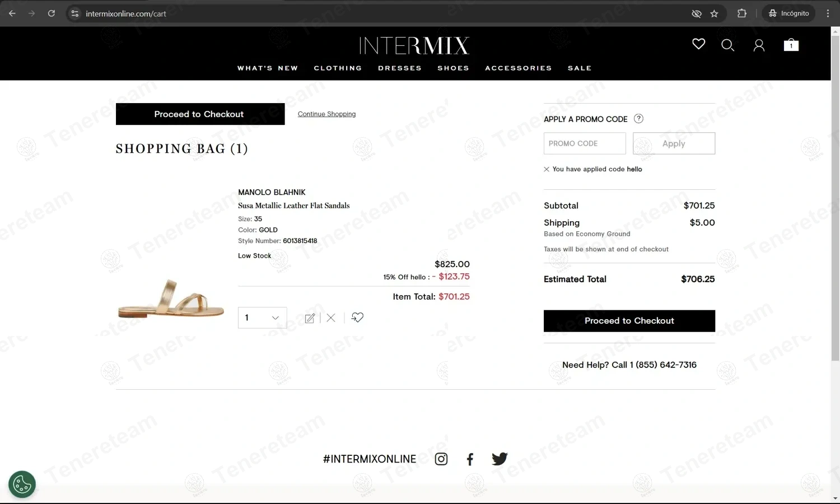This screenshot has width=840, height=504.
Task: Open What's New menu
Action: click(x=268, y=68)
